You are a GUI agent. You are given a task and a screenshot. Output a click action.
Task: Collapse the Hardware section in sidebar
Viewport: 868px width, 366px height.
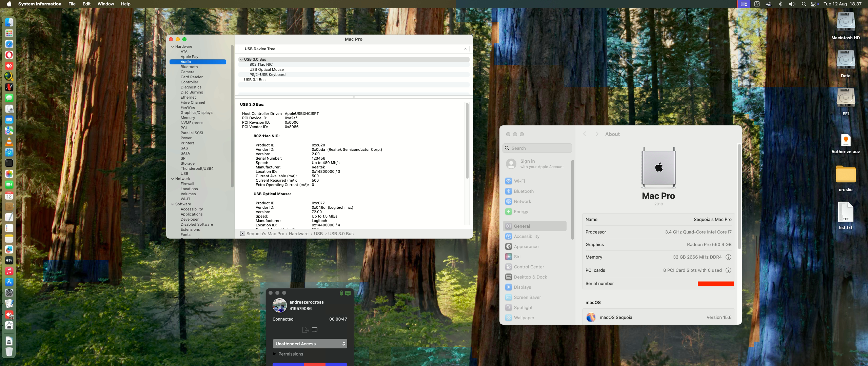(x=172, y=47)
